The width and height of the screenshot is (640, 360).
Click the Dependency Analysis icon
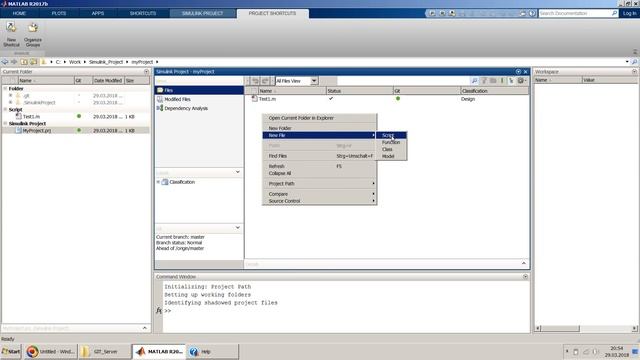pos(160,108)
